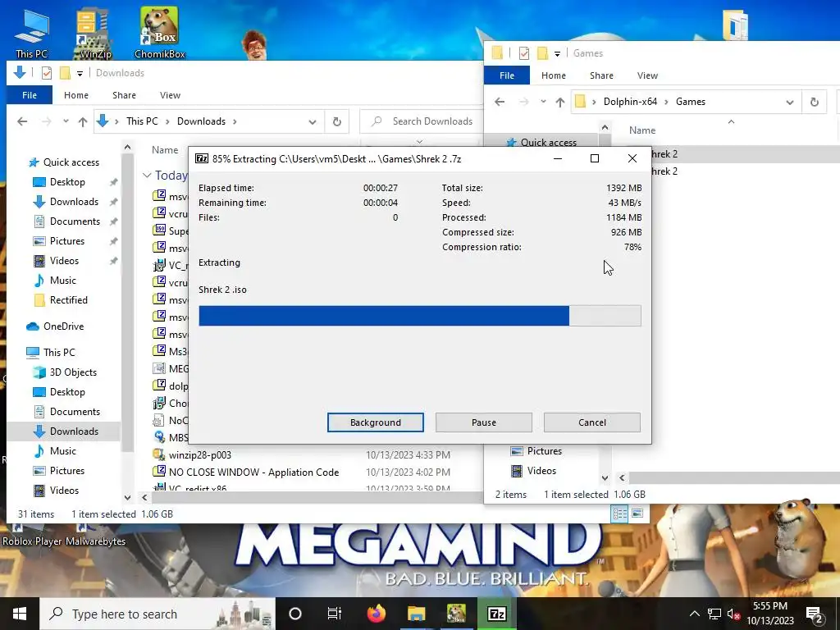Select Quick access in Downloads sidebar
Screen dimensions: 840x630
[x=71, y=162]
